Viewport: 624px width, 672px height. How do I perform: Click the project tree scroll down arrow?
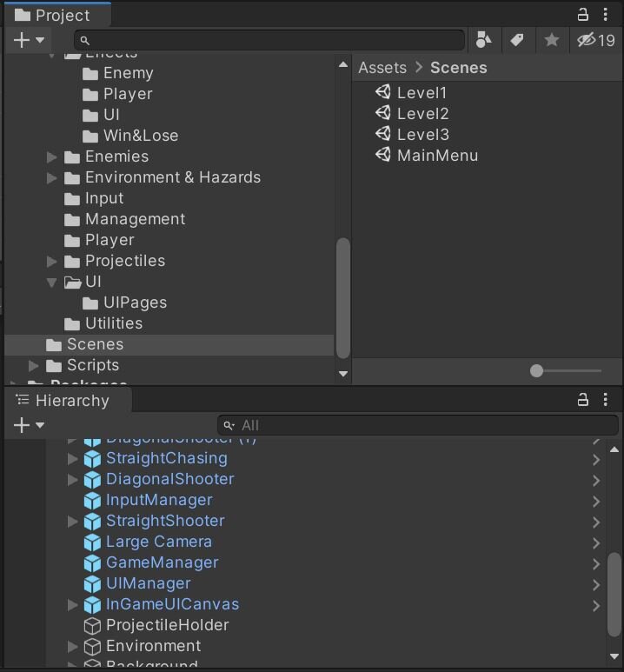(x=343, y=374)
